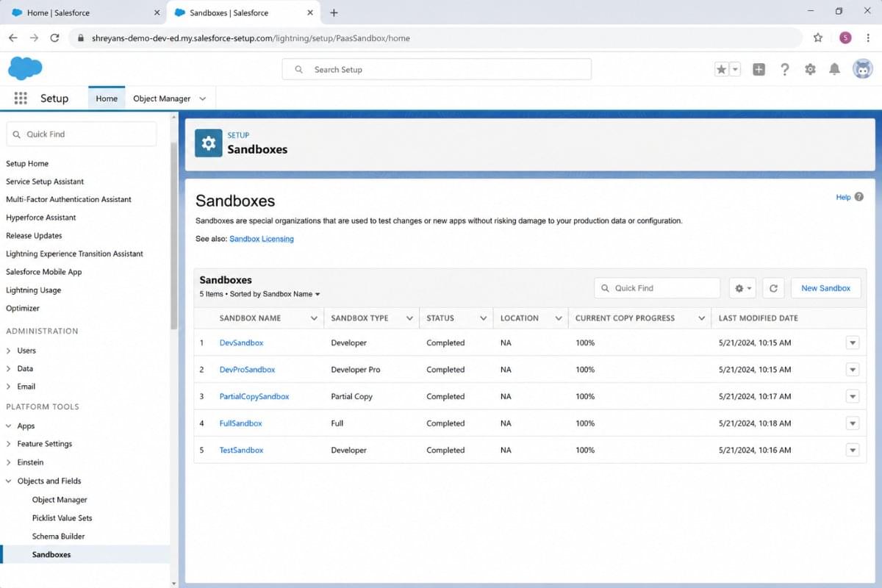Select the Home tab in Setup
The image size is (882, 588).
coord(107,98)
